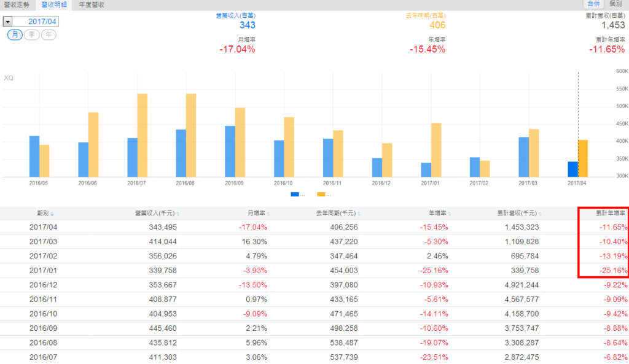The width and height of the screenshot is (629, 364).
Task: Click the blue bar for 2016/05
Action: [x=34, y=157]
